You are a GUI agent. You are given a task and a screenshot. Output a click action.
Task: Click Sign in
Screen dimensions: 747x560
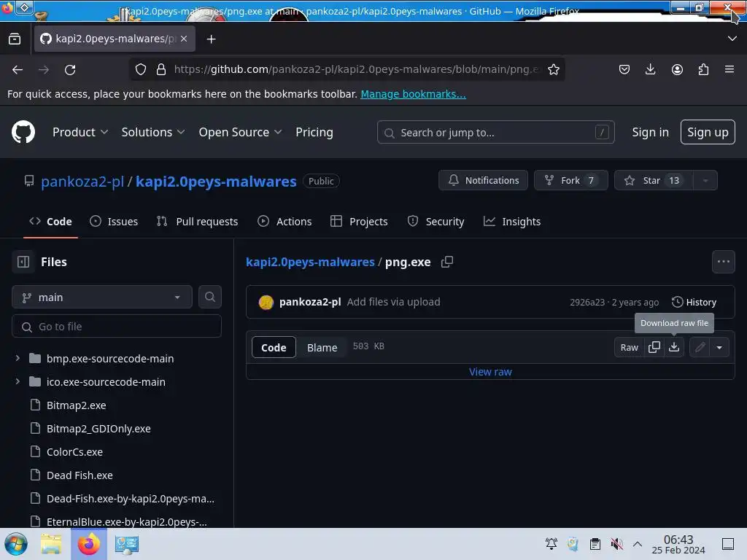[x=650, y=132]
